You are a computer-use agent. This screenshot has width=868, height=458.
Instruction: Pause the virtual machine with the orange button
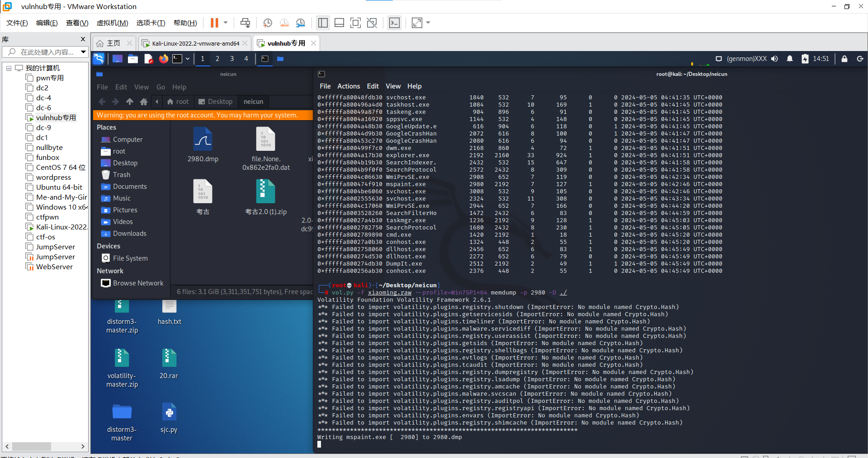pos(214,23)
